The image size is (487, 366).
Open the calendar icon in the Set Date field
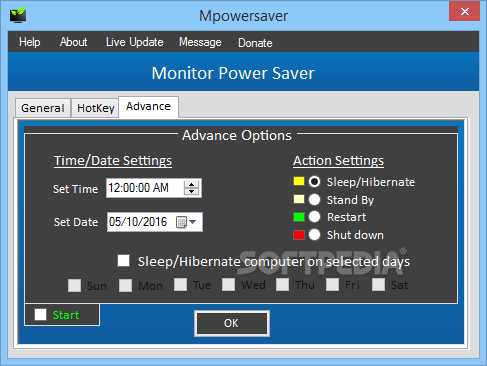tap(181, 222)
